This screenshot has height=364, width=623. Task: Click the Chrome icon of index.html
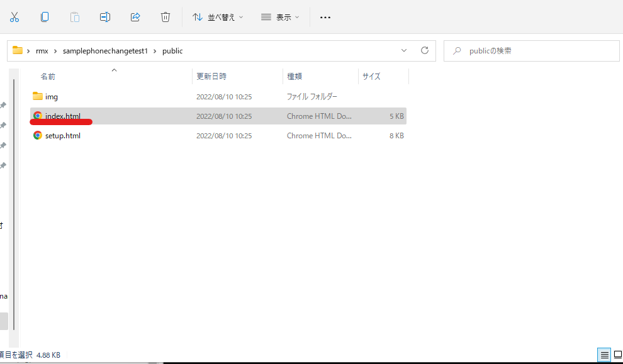37,116
